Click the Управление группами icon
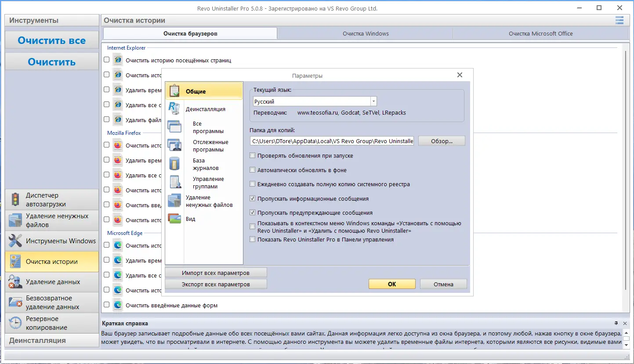This screenshot has width=634, height=364. click(x=174, y=182)
